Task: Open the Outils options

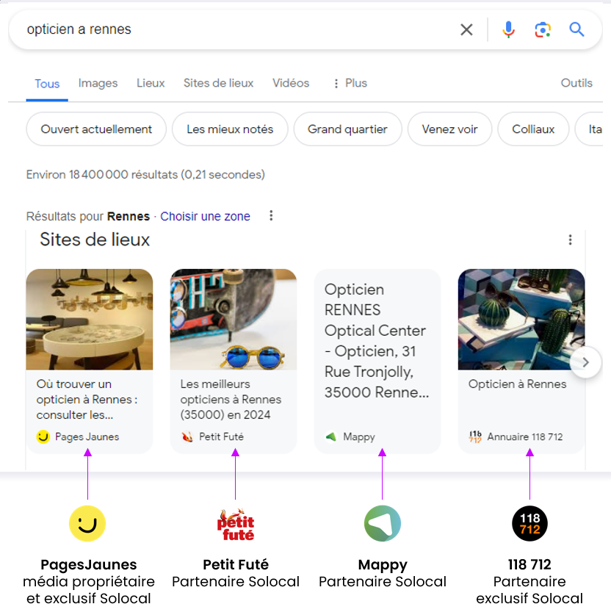Action: click(576, 83)
